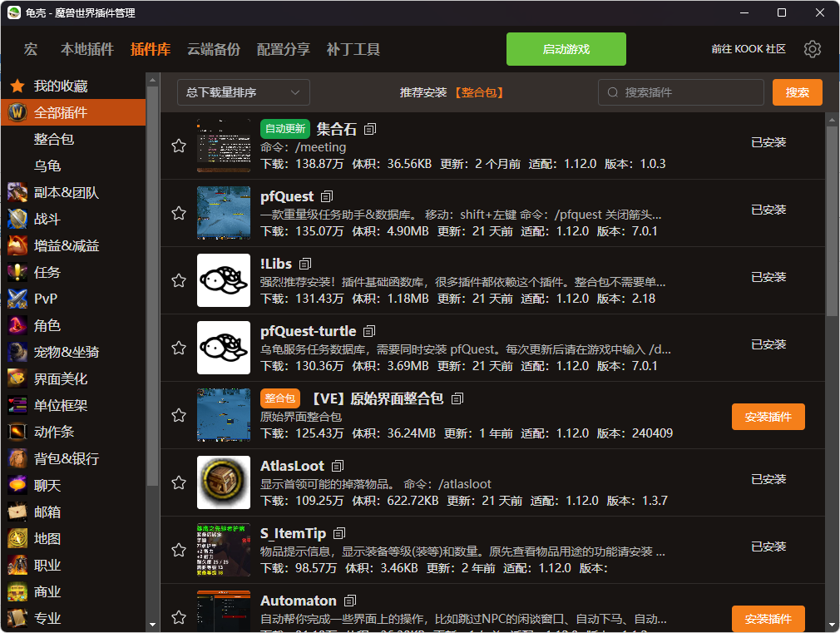Image resolution: width=840 pixels, height=633 pixels.
Task: Open the details icon beside AtlasLoot
Action: tap(338, 467)
